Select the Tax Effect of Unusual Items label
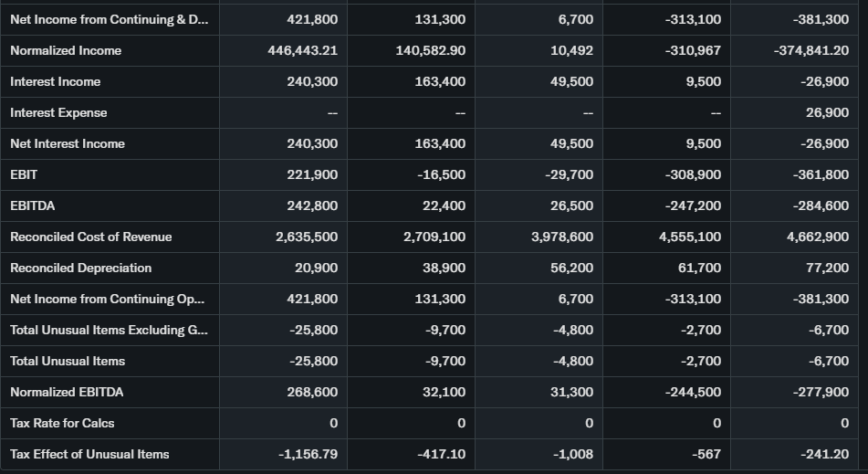 click(x=89, y=454)
